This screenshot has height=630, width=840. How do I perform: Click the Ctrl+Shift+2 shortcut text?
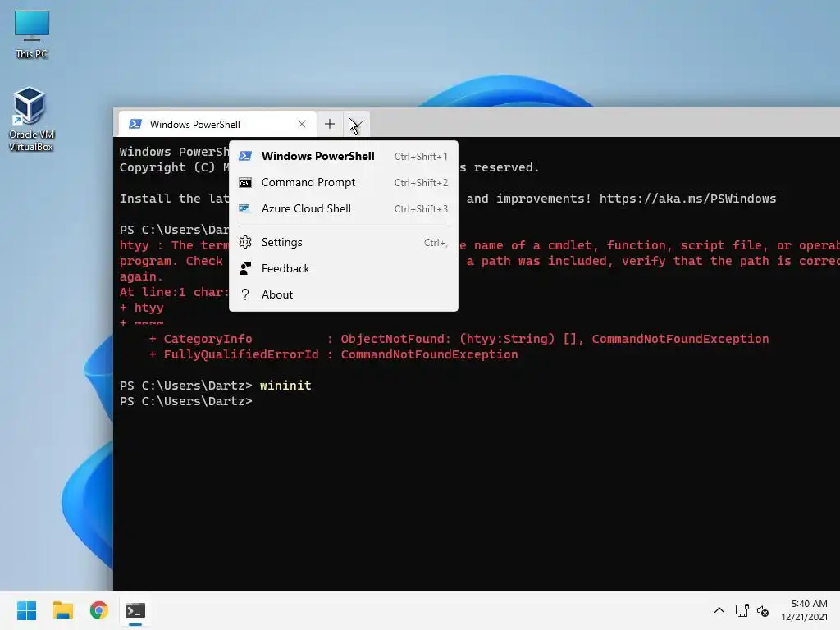pos(421,183)
